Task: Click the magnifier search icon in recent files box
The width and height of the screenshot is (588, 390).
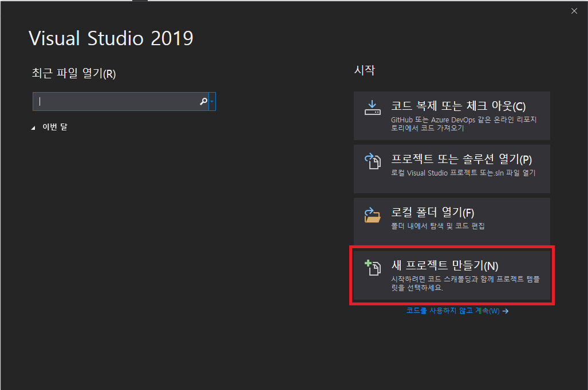Action: (x=203, y=101)
